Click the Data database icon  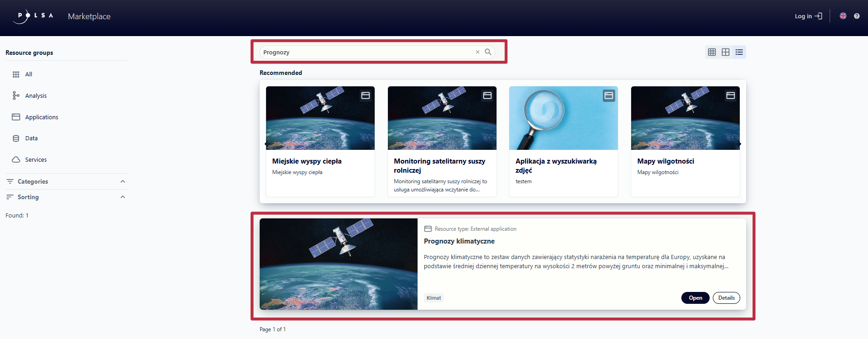click(x=16, y=138)
